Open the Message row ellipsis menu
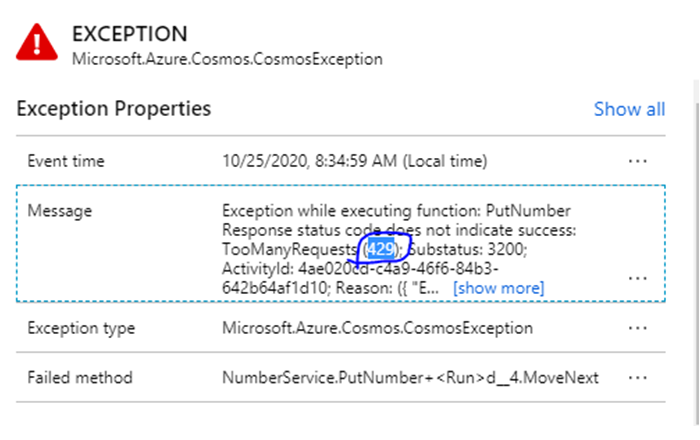Viewport: 700px width, 440px height. pyautogui.click(x=638, y=278)
